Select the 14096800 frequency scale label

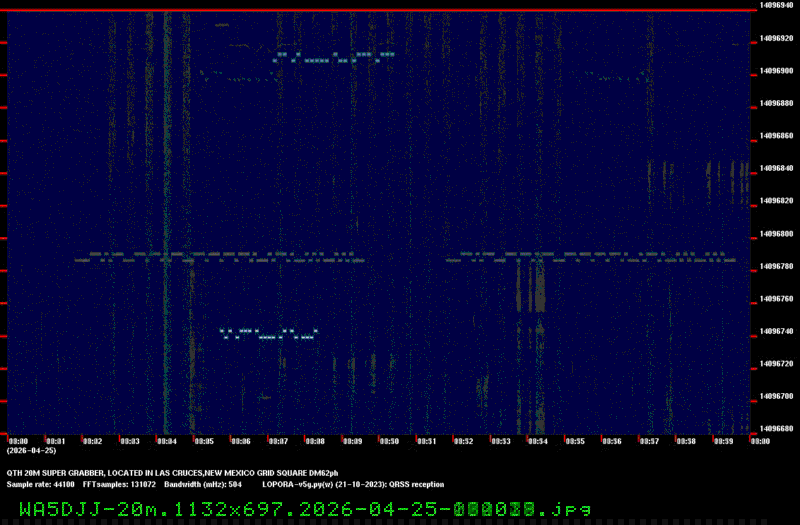[x=777, y=234]
